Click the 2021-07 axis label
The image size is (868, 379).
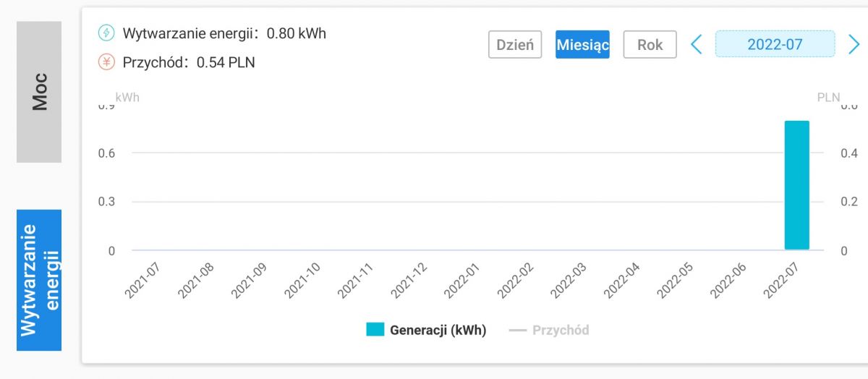(x=141, y=281)
